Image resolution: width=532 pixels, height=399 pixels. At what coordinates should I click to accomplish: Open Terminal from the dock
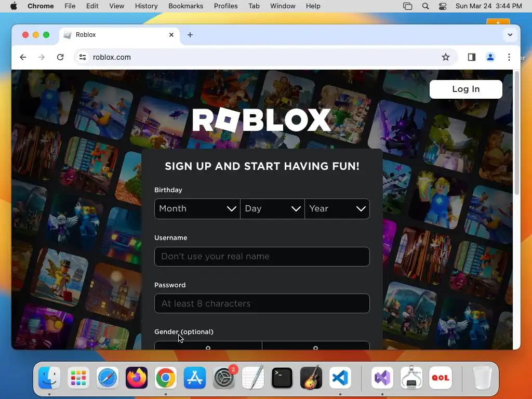(x=282, y=378)
